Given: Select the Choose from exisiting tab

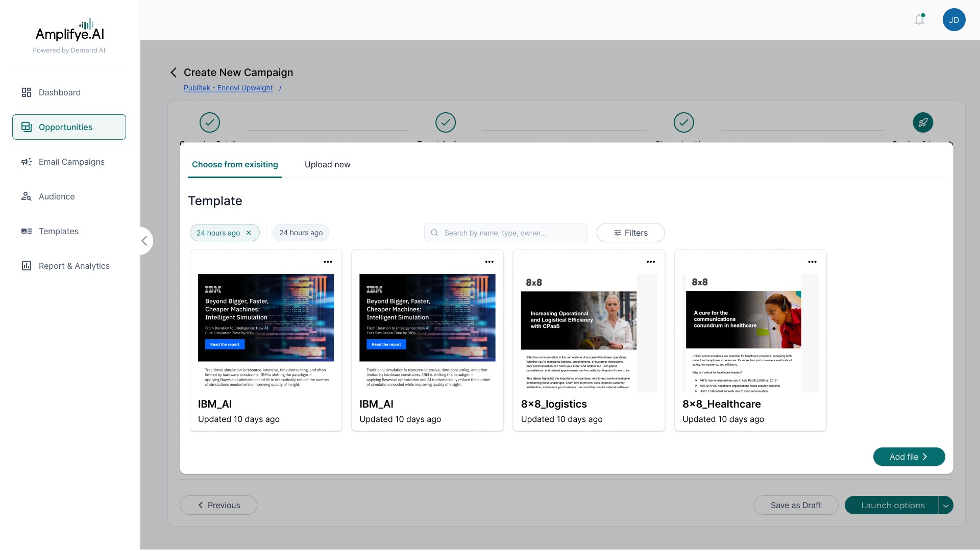Looking at the screenshot, I should coord(235,164).
